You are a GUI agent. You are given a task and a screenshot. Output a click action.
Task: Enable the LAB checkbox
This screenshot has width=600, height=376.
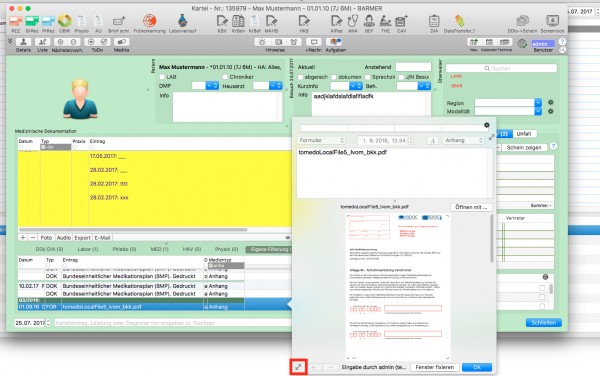(x=162, y=77)
